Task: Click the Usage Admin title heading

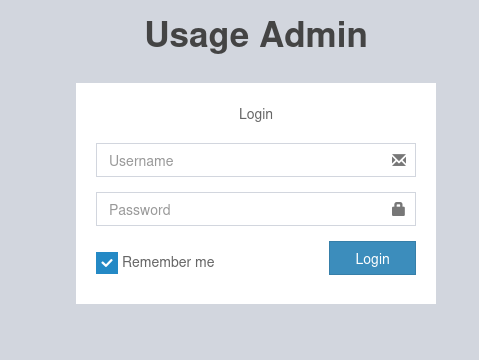Action: click(x=256, y=35)
